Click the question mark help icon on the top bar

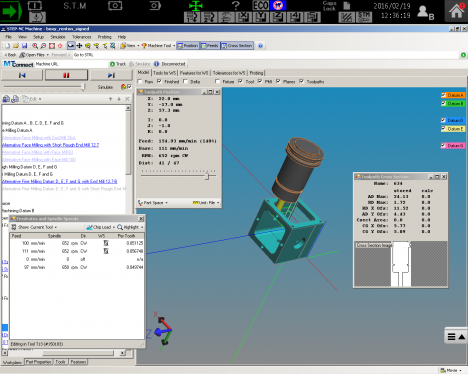point(236,6)
